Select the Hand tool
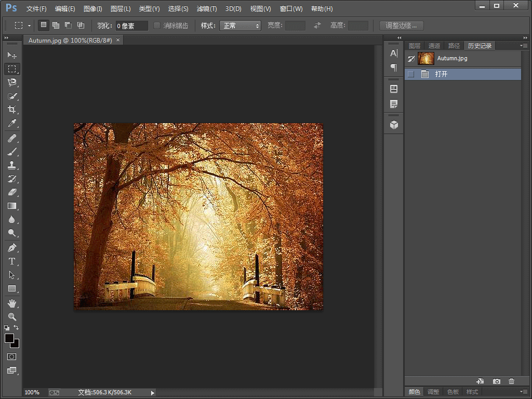 point(12,303)
